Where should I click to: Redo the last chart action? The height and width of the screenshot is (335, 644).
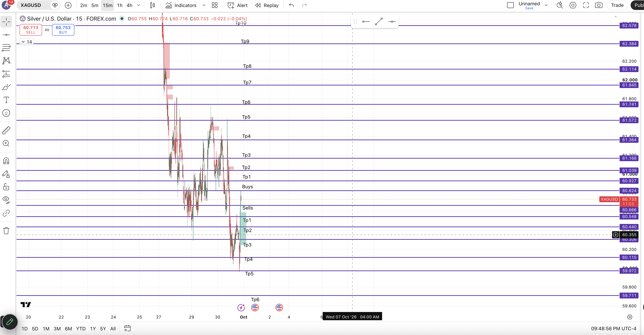(x=304, y=5)
